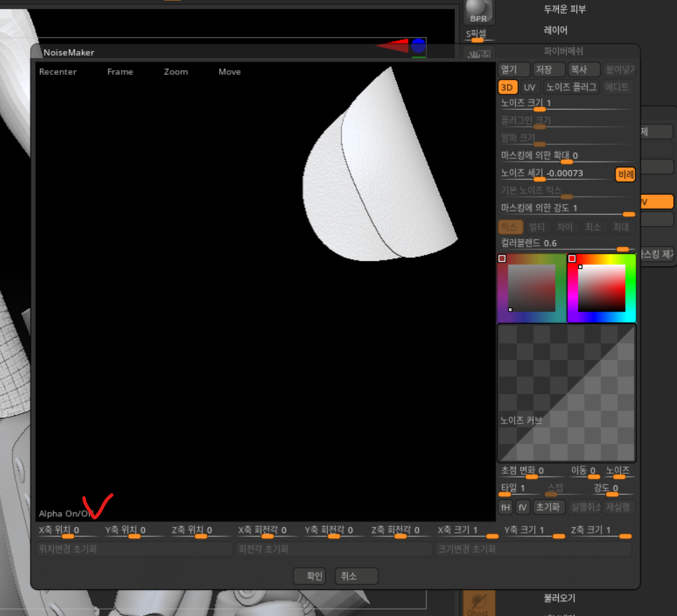Open the 두꺼운 피부 palette section
This screenshot has width=677, height=616.
coord(564,9)
